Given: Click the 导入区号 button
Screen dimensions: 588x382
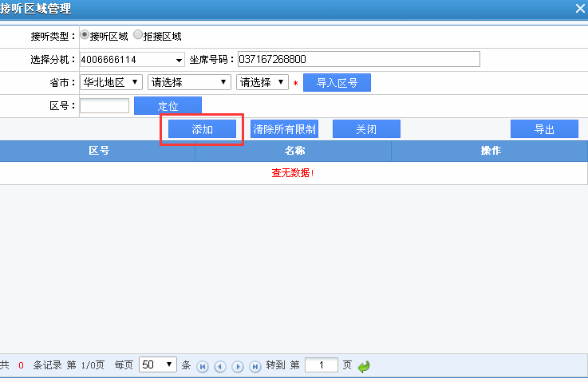Looking at the screenshot, I should [337, 82].
